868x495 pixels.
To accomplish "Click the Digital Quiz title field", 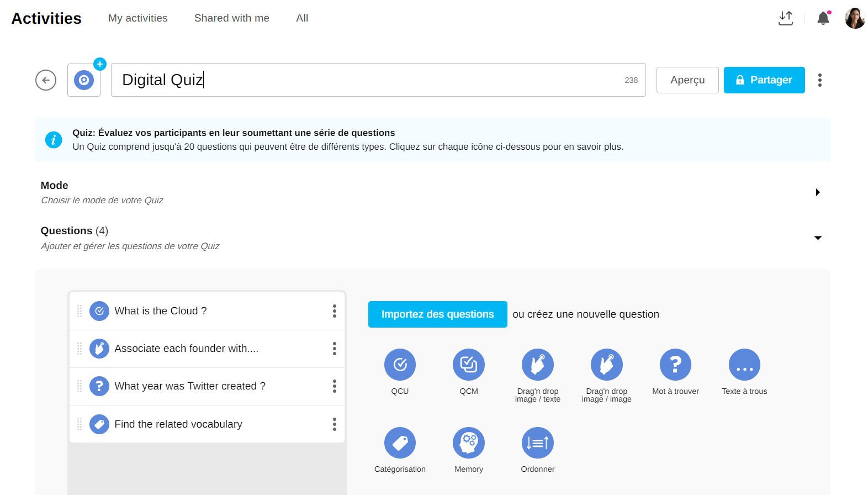I will click(364, 80).
